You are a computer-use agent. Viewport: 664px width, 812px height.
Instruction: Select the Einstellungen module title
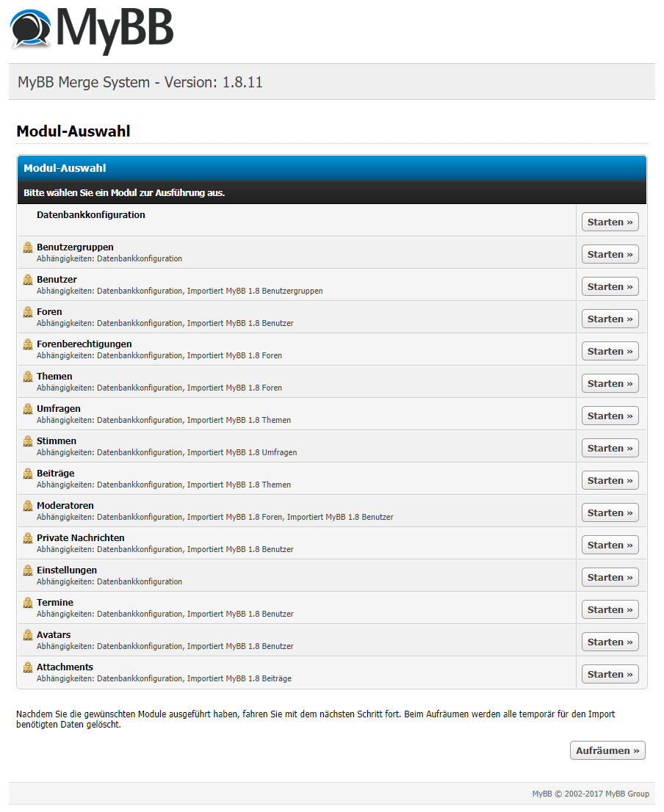(x=67, y=570)
